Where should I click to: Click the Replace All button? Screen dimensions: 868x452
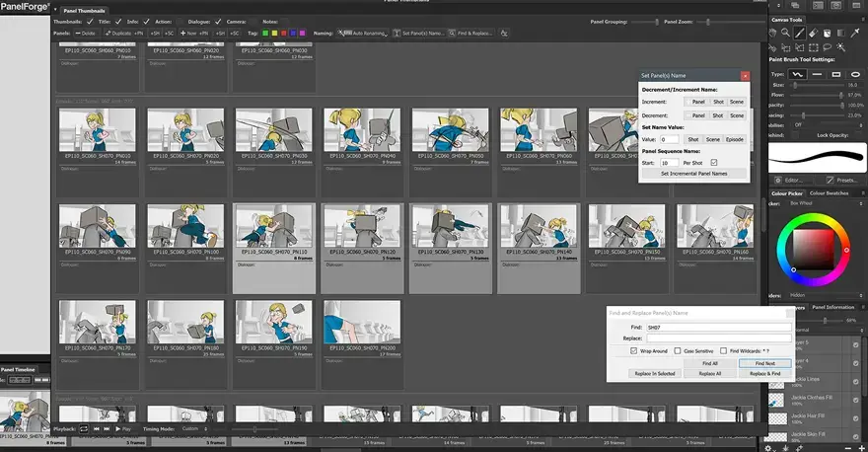709,373
